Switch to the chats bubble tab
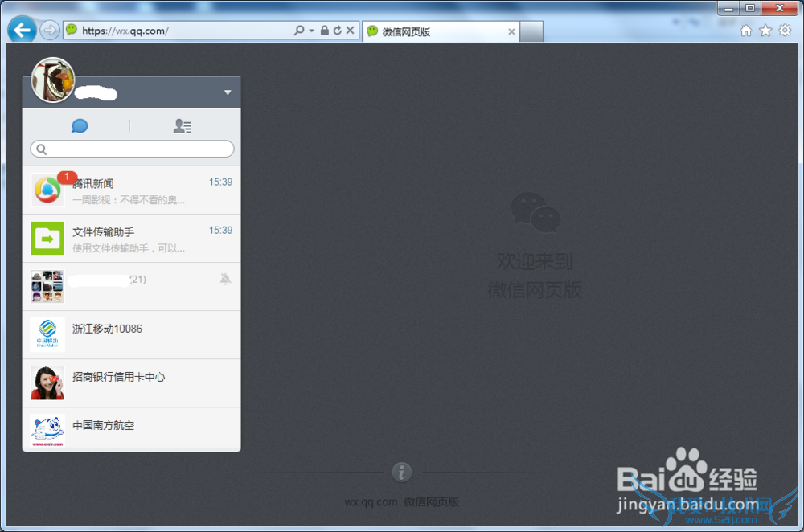This screenshot has height=532, width=804. coord(80,125)
